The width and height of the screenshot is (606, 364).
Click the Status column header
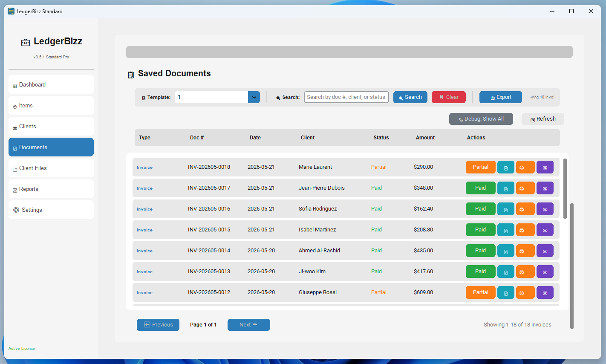[381, 138]
